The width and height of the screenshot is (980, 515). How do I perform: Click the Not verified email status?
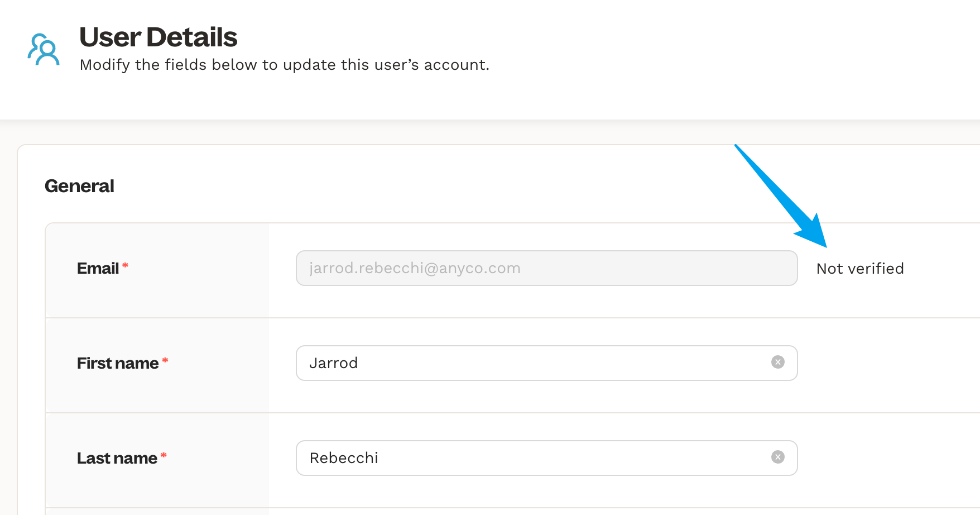(x=859, y=269)
